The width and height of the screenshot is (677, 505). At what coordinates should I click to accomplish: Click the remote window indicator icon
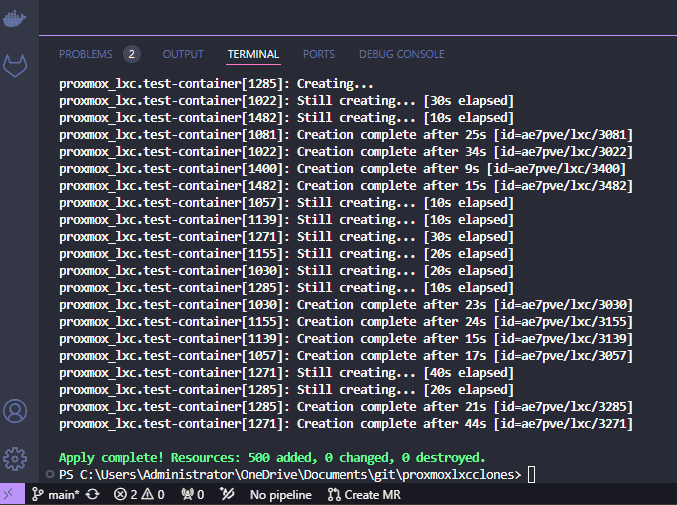[12, 494]
